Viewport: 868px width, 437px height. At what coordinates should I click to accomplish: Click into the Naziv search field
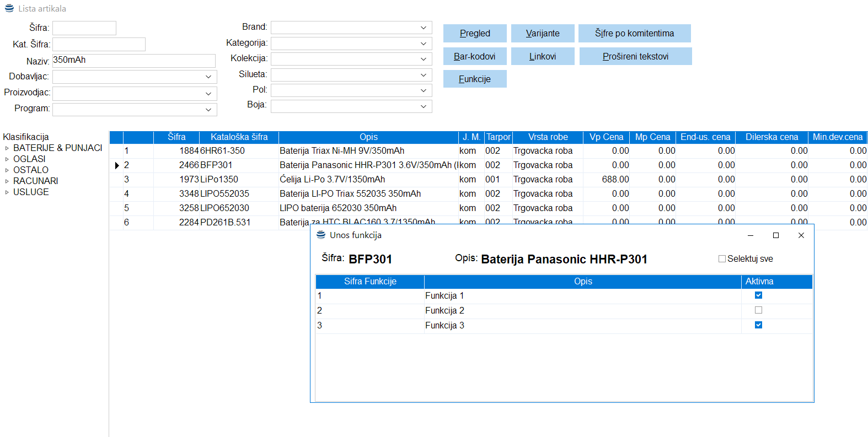click(x=133, y=61)
